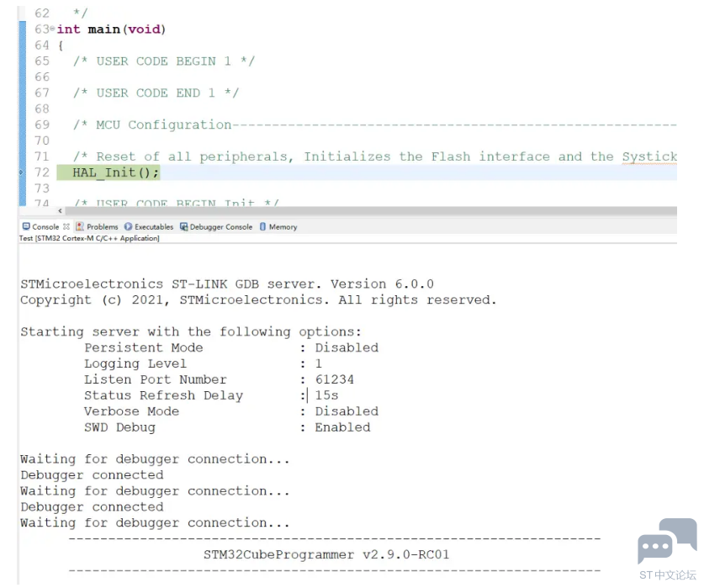The image size is (704, 588).
Task: Click the 'MCU Configuration' comment line
Action: tap(375, 124)
